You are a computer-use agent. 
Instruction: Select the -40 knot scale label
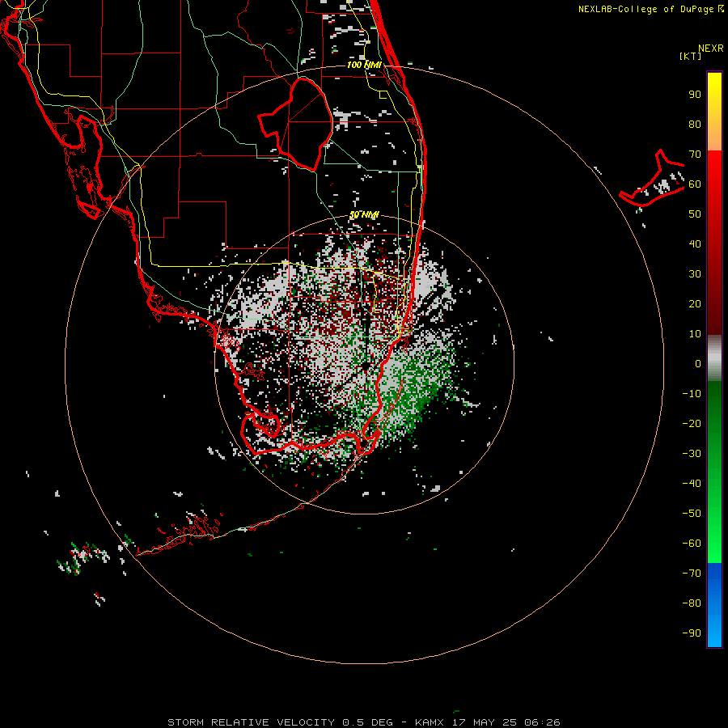[692, 484]
